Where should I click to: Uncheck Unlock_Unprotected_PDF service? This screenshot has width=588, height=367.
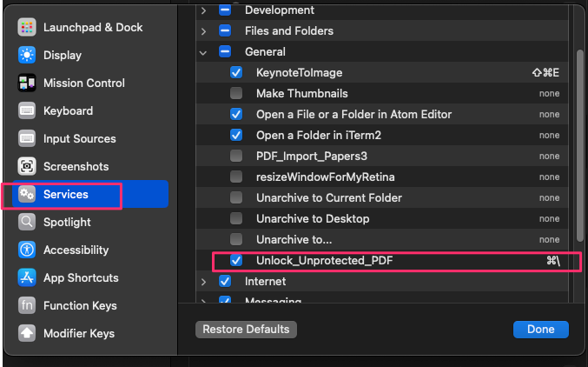(x=236, y=260)
